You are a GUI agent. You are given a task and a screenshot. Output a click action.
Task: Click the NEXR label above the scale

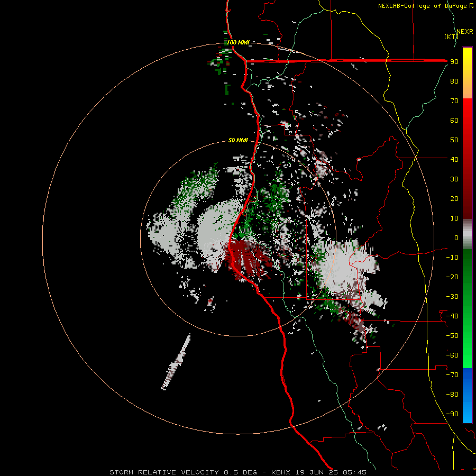point(465,32)
